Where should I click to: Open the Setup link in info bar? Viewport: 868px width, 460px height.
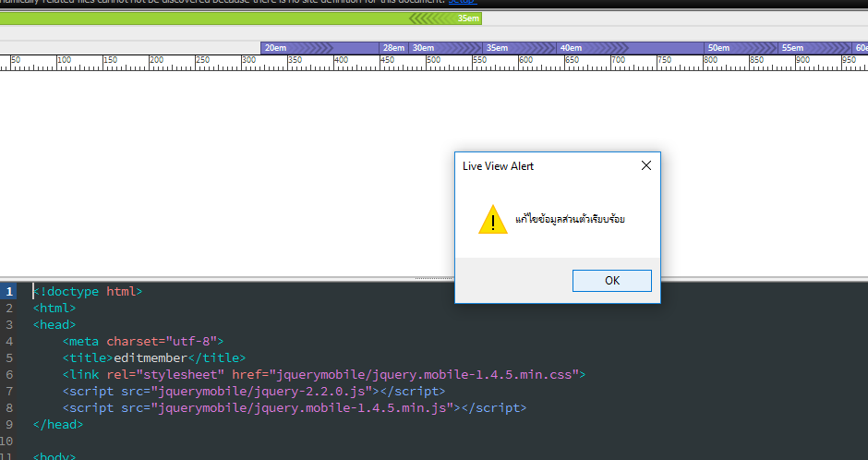(463, 2)
